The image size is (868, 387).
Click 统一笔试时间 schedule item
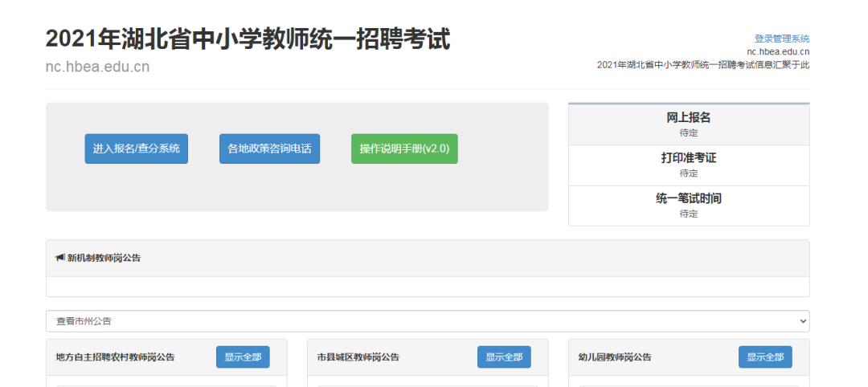tap(689, 206)
